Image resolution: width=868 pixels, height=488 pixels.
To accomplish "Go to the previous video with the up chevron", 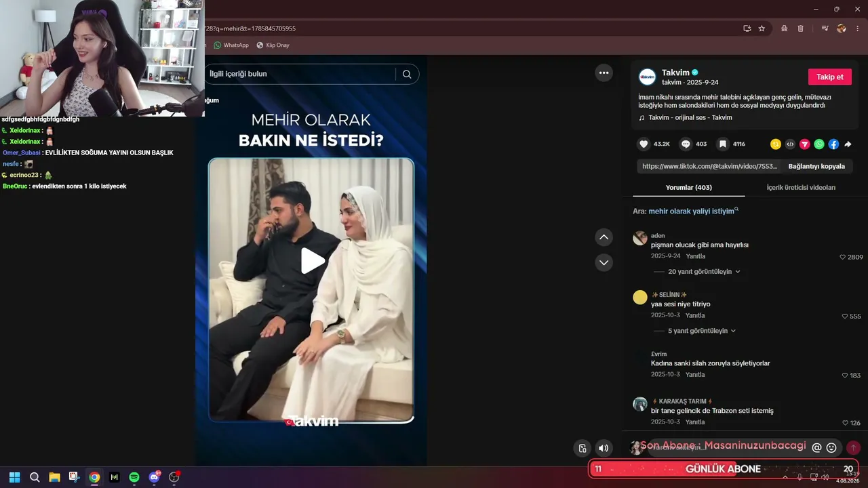I will click(604, 237).
